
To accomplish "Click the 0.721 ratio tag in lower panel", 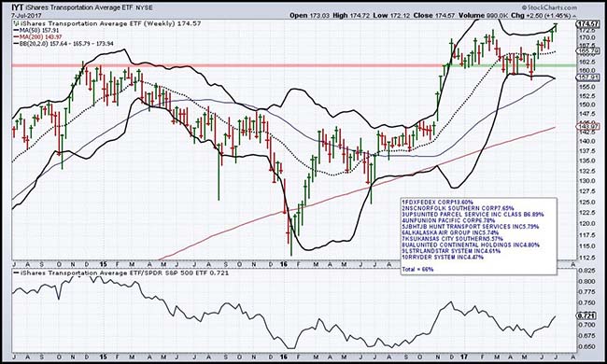I will [586, 315].
